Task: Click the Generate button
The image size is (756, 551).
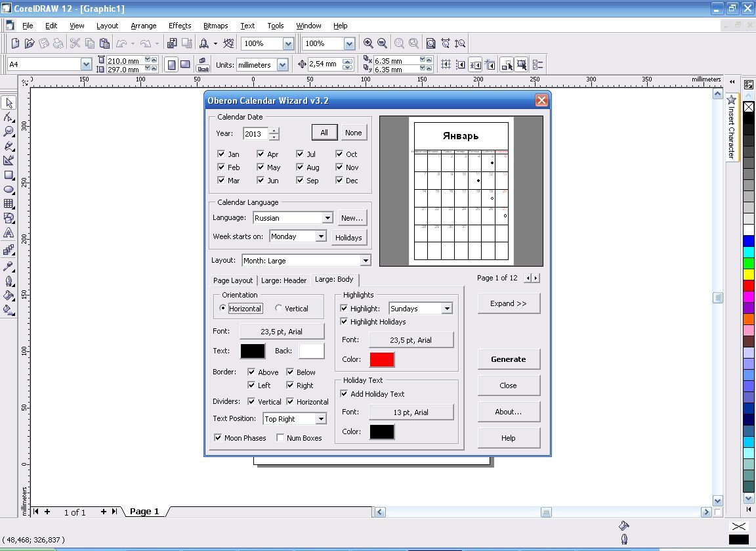Action: (x=509, y=359)
